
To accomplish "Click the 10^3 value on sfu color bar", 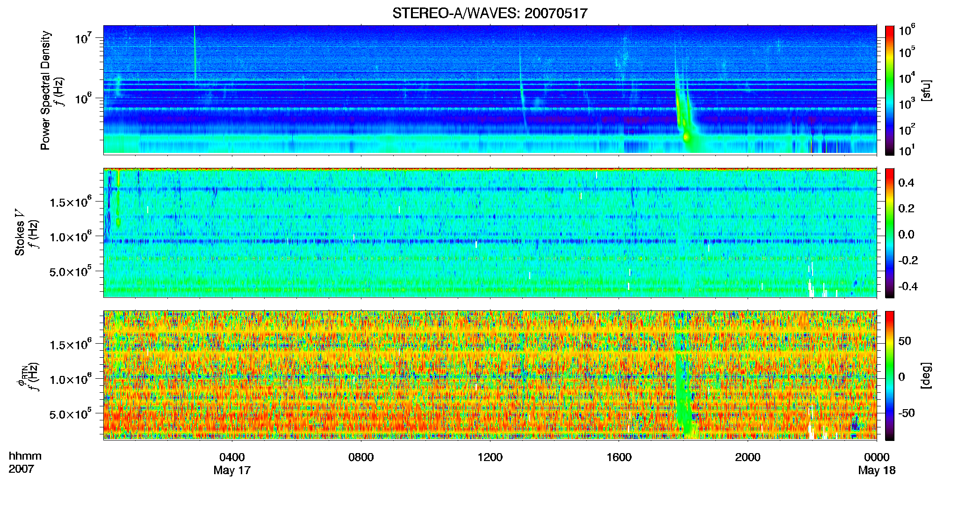I will (x=907, y=103).
